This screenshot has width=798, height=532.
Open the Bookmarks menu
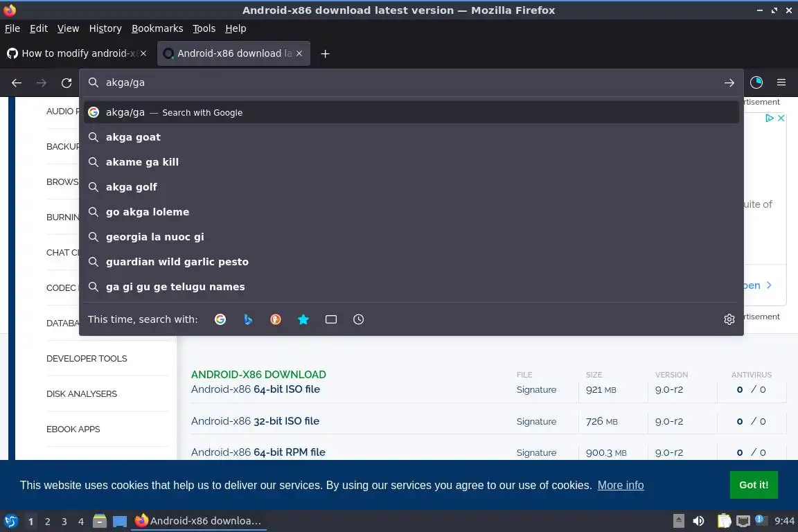pos(157,28)
